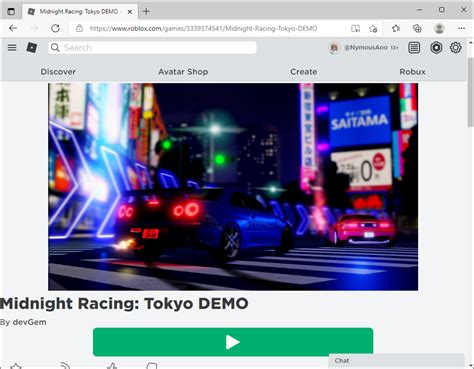Open the Robux page
This screenshot has height=369, width=474.
(x=413, y=72)
